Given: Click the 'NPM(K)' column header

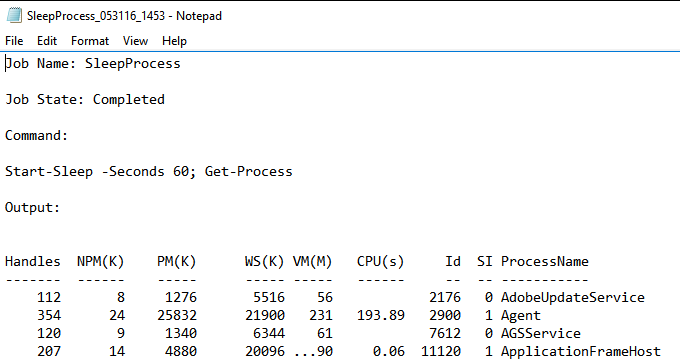Looking at the screenshot, I should point(101,261).
